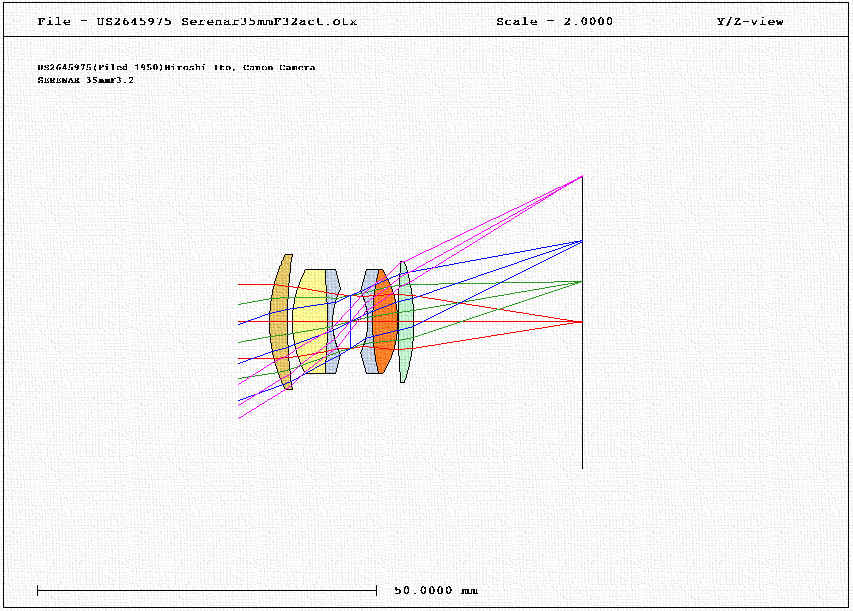Click the 'SERENAR 35mmF3.2' title line
This screenshot has height=611, width=853.
[x=85, y=80]
